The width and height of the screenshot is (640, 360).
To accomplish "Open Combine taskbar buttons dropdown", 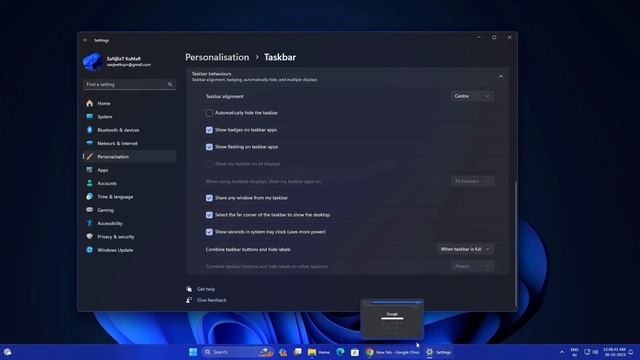I will [x=465, y=249].
